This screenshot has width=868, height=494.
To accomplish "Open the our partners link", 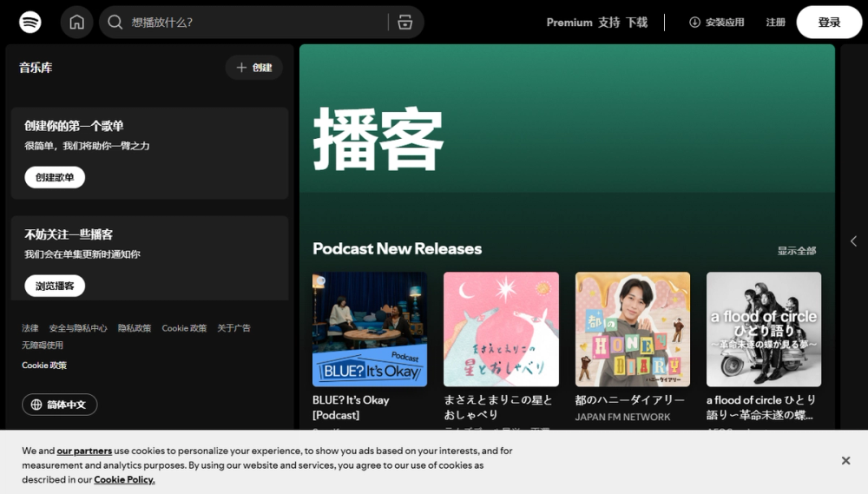I will 84,451.
